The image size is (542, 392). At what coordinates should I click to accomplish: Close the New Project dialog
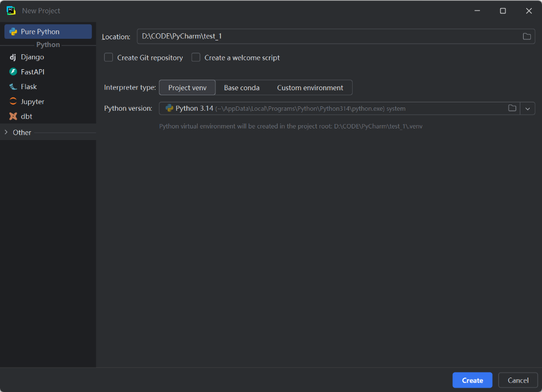click(529, 11)
